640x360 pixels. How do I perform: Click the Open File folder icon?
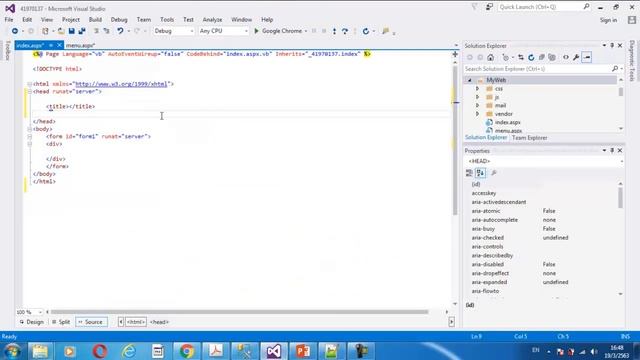tap(61, 31)
